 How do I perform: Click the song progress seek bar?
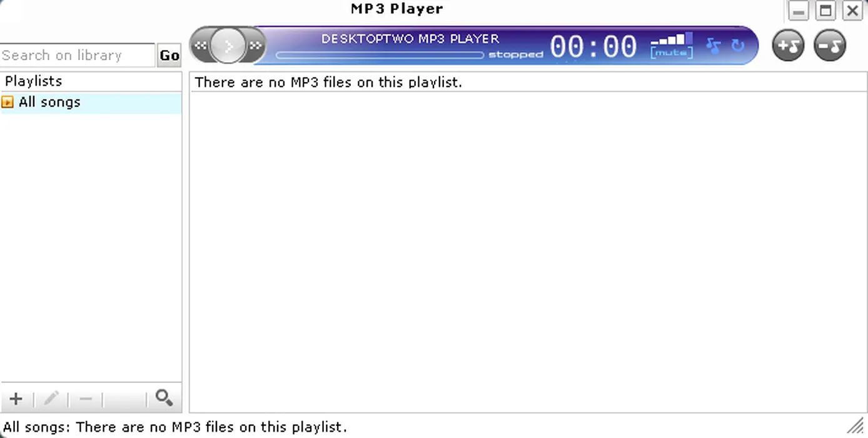click(380, 55)
